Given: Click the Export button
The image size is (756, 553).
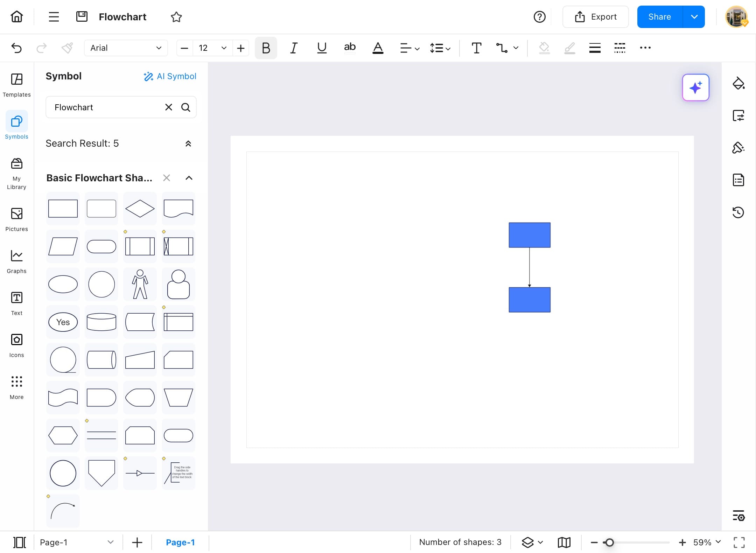Looking at the screenshot, I should click(595, 17).
